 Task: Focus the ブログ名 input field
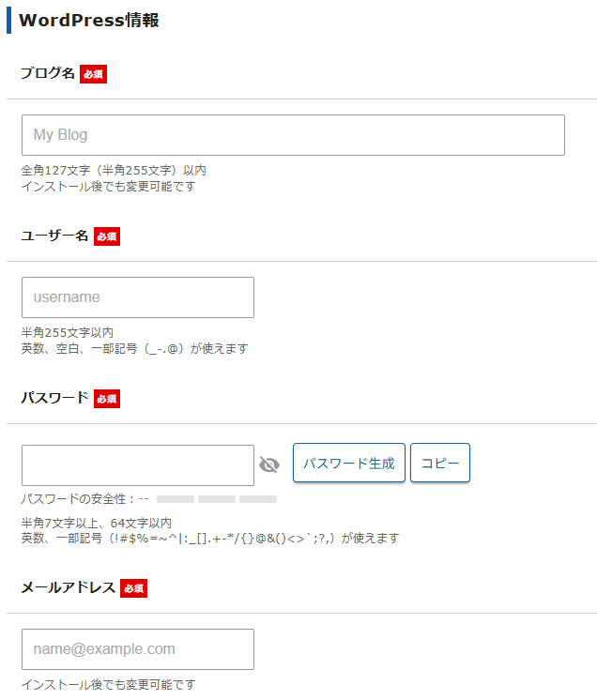pyautogui.click(x=293, y=135)
